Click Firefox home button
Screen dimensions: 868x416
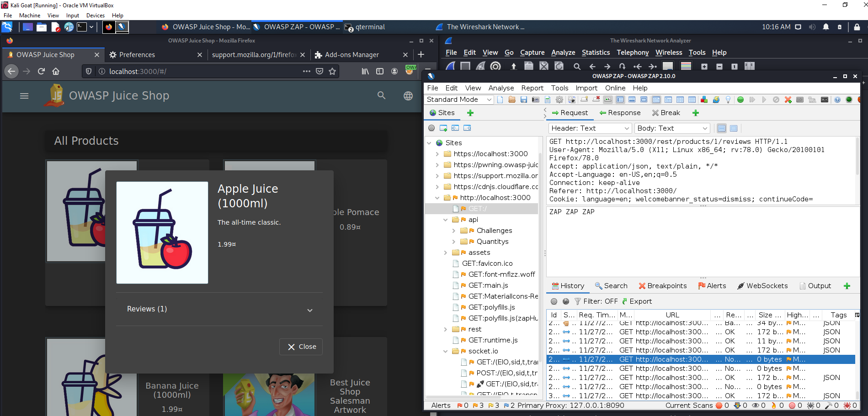pos(56,71)
